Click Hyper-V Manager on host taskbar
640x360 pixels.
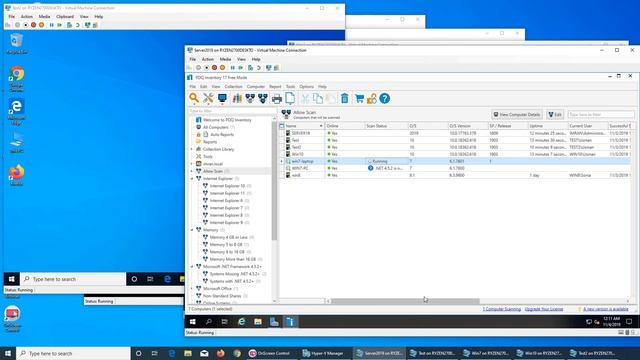tap(323, 353)
